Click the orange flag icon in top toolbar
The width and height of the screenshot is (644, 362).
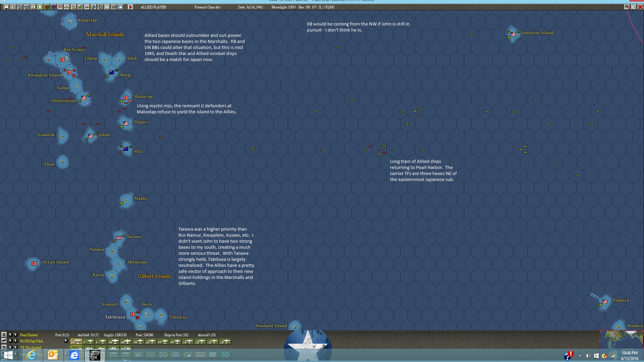[x=60, y=7]
